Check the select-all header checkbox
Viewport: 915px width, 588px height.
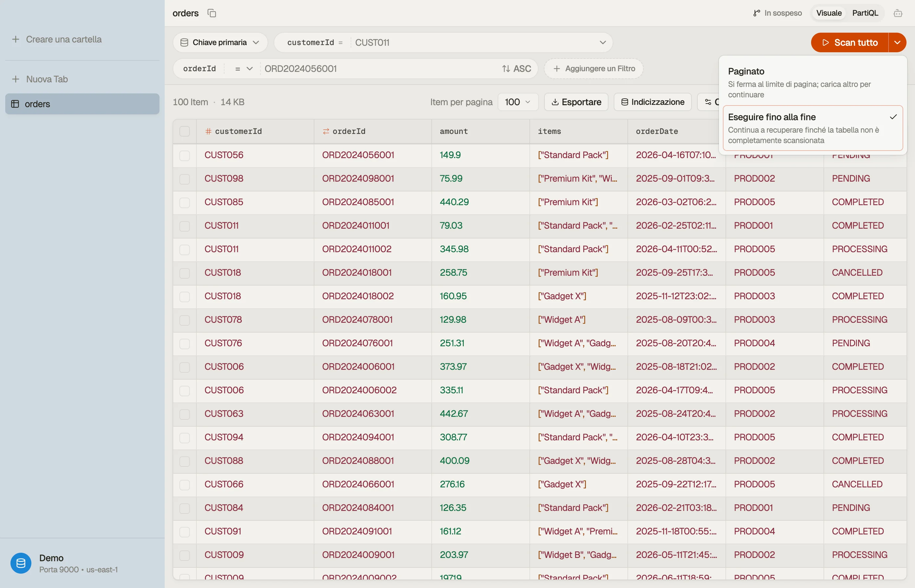[x=184, y=131]
